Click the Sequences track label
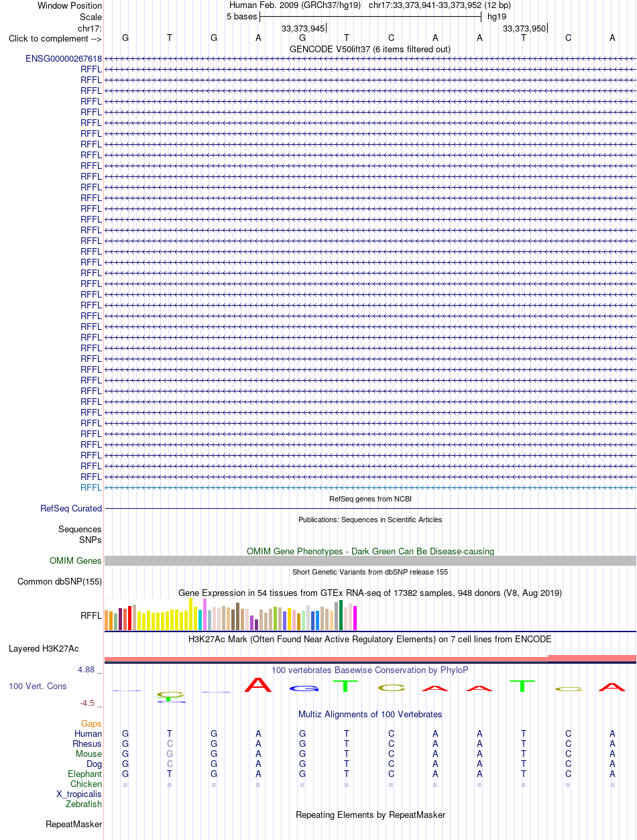Screen dimensions: 637x840 point(80,530)
